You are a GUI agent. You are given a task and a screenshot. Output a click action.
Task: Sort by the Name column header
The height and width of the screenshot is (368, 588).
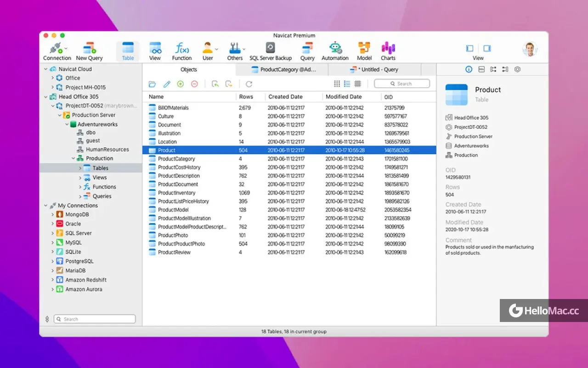click(x=189, y=97)
